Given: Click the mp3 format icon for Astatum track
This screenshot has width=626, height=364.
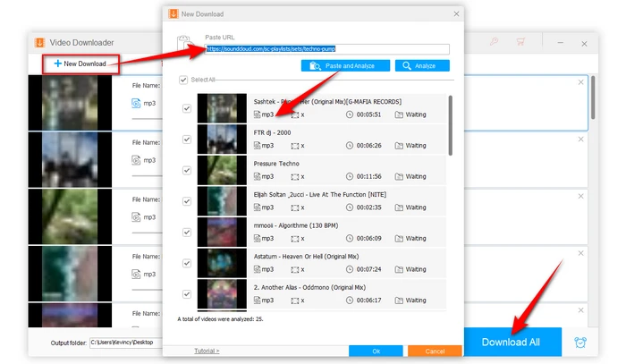Looking at the screenshot, I should click(x=258, y=269).
